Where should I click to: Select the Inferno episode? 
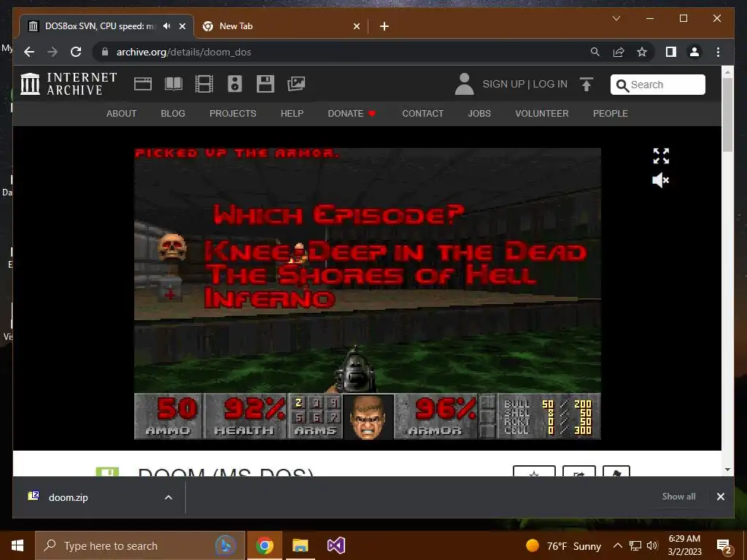pos(270,298)
